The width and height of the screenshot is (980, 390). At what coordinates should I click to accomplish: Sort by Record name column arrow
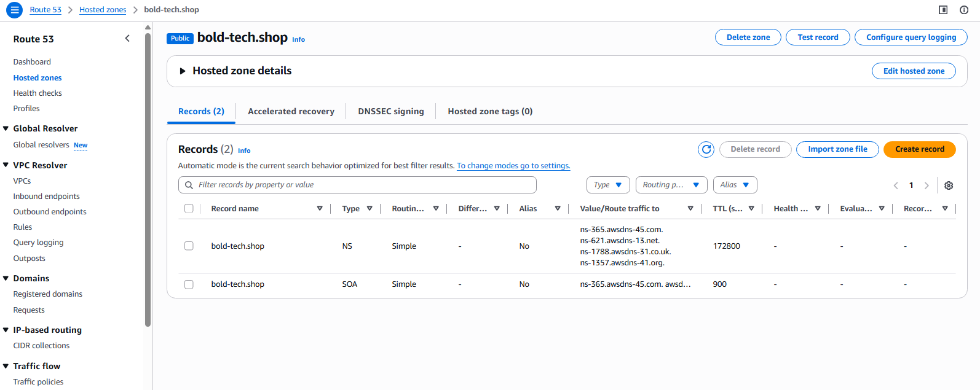coord(320,209)
